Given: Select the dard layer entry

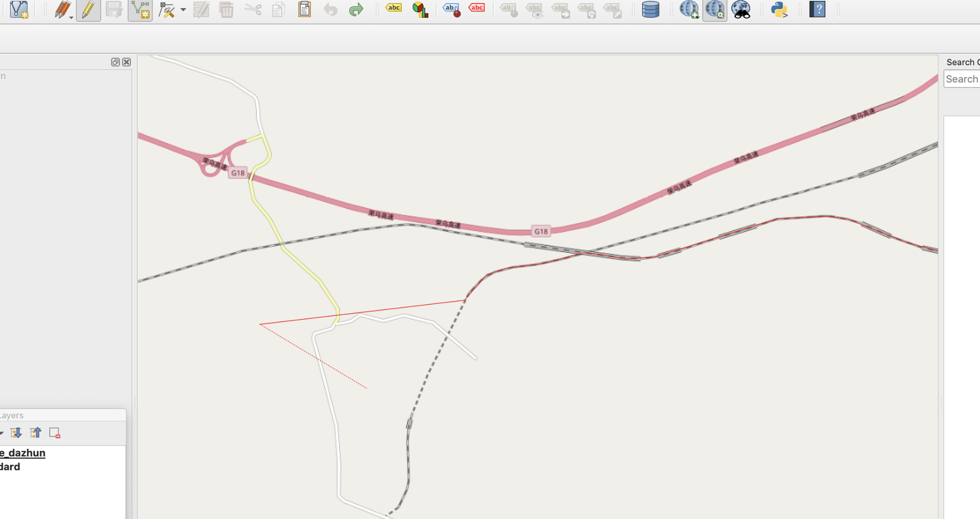Looking at the screenshot, I should point(10,467).
